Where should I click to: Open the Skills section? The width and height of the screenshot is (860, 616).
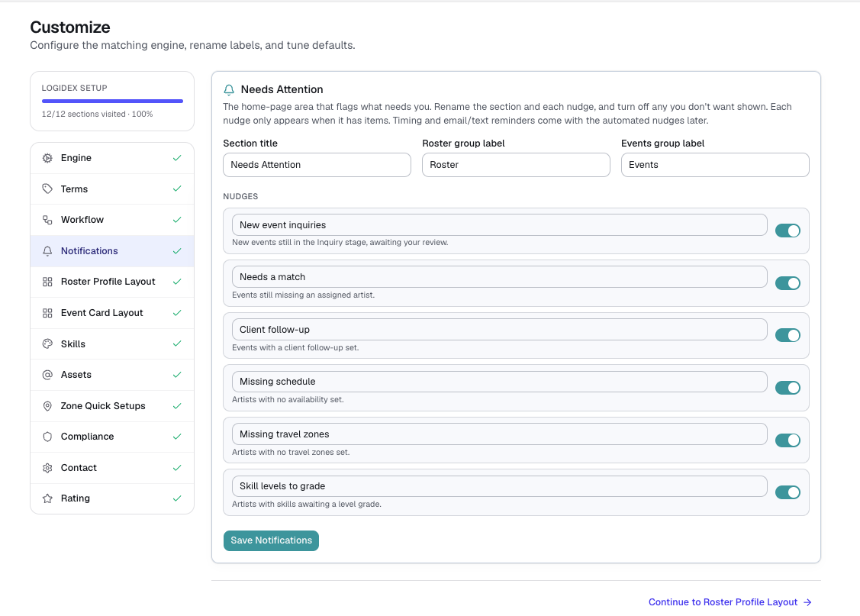(x=112, y=344)
